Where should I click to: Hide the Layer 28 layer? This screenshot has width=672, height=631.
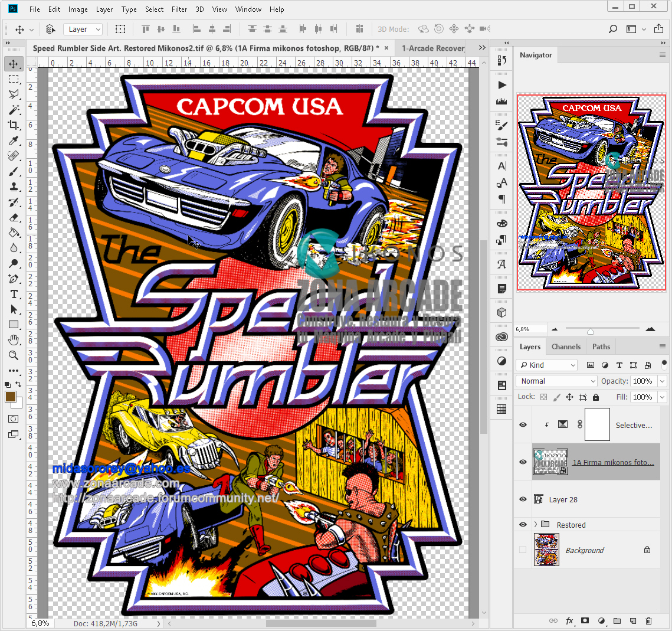[523, 499]
